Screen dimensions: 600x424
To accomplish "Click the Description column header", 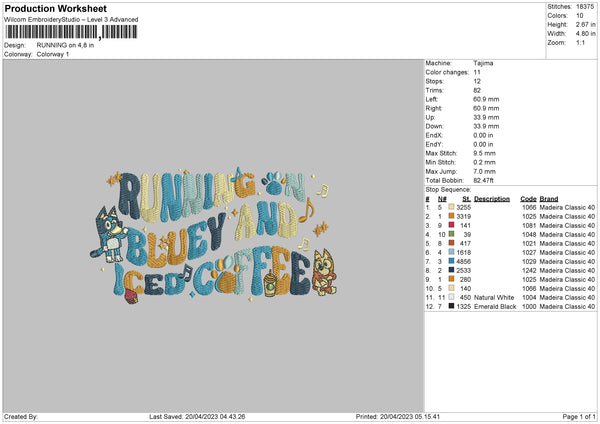I will [x=492, y=199].
